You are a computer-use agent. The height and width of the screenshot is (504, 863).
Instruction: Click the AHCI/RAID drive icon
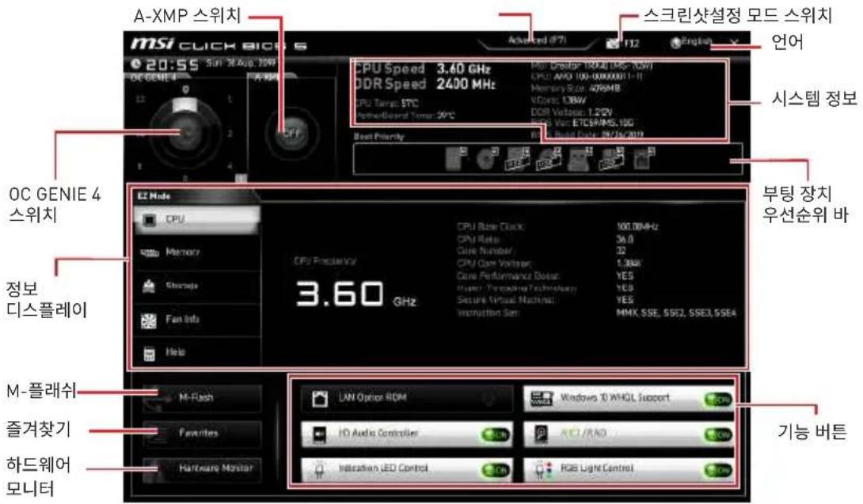(541, 434)
